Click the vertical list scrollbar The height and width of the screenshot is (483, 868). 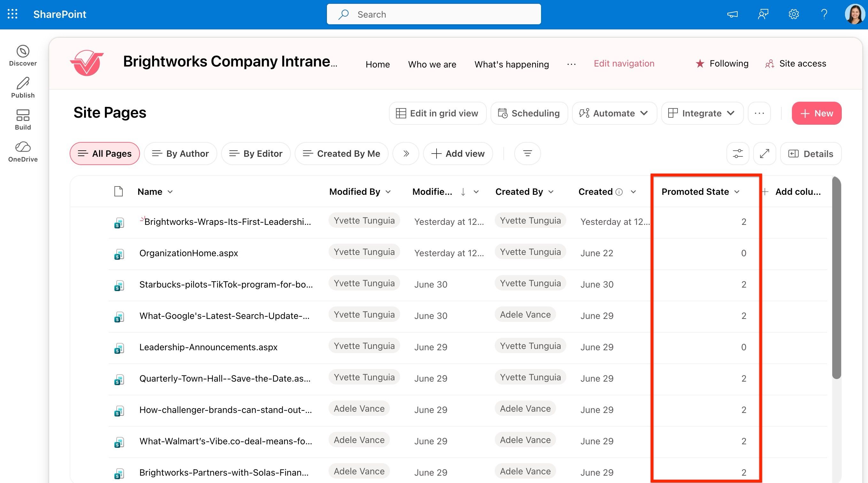click(836, 277)
